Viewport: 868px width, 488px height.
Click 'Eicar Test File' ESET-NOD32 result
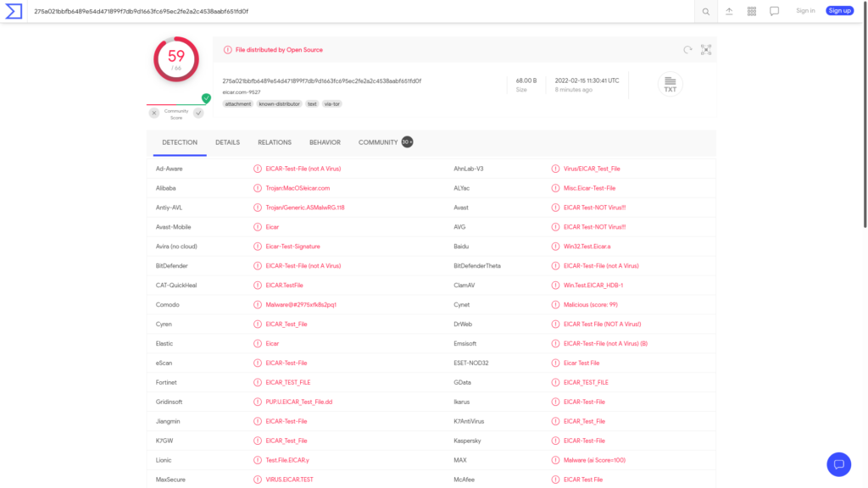tap(581, 363)
